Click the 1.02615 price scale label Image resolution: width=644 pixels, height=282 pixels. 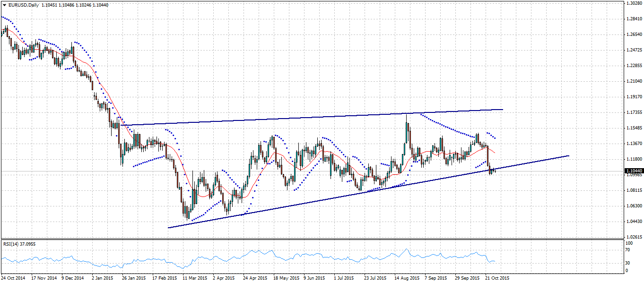[634, 237]
